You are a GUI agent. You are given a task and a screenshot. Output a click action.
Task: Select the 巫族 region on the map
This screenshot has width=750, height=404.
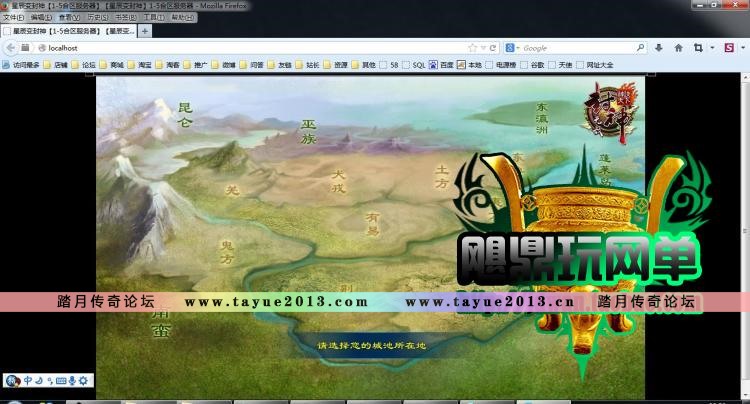tap(309, 131)
